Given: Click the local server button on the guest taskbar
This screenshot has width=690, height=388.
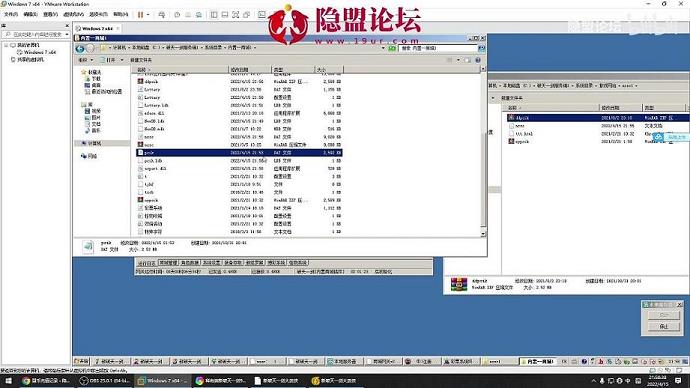Looking at the screenshot, I should click(343, 361).
